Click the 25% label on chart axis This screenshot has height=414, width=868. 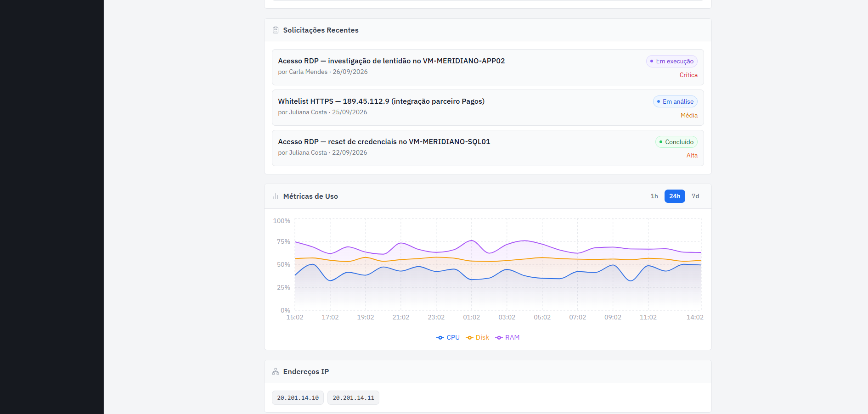283,287
